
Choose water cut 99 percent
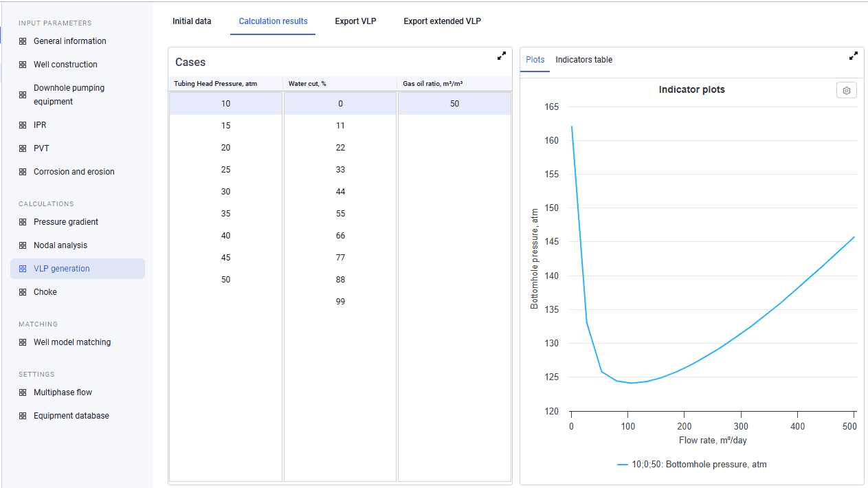(340, 302)
